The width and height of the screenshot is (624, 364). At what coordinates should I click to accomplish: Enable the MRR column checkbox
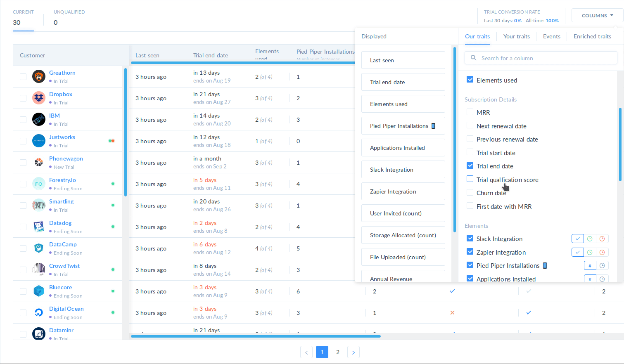pyautogui.click(x=470, y=112)
